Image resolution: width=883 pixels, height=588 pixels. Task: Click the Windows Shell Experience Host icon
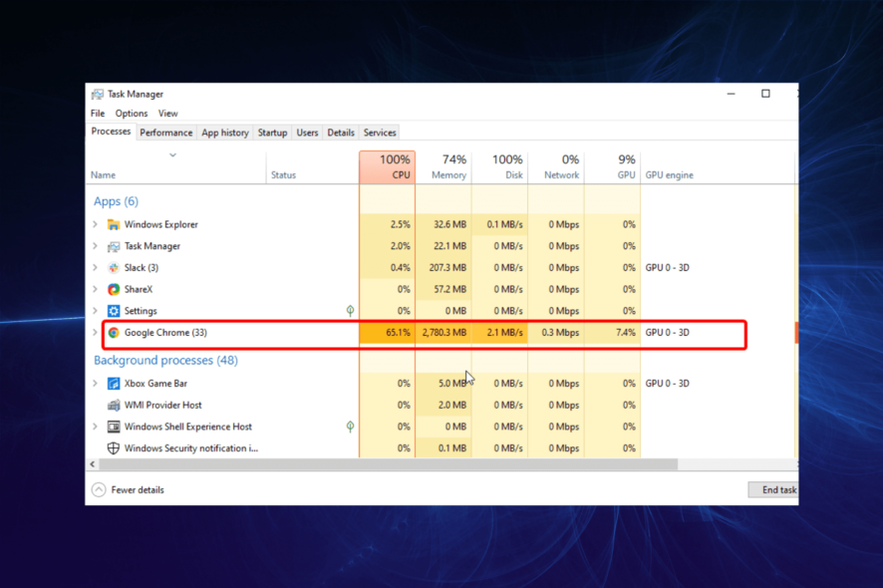pos(114,427)
